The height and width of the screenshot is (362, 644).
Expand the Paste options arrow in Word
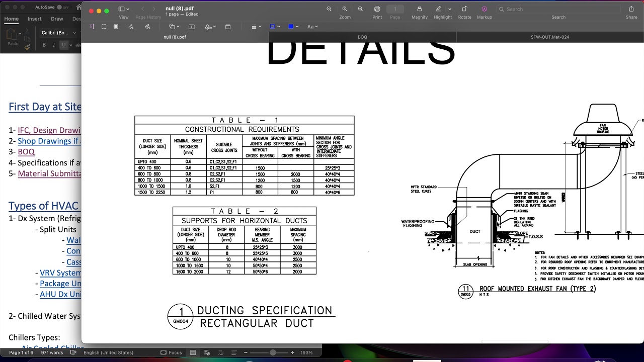click(x=20, y=33)
